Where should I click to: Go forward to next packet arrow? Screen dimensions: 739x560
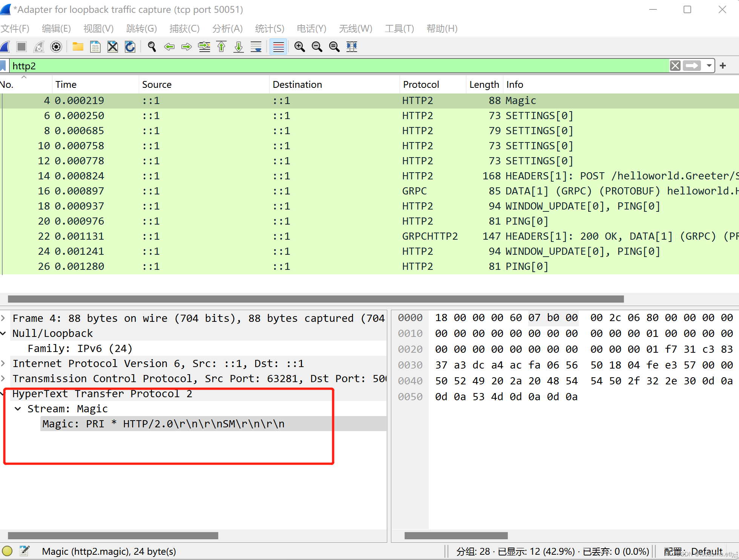point(187,47)
